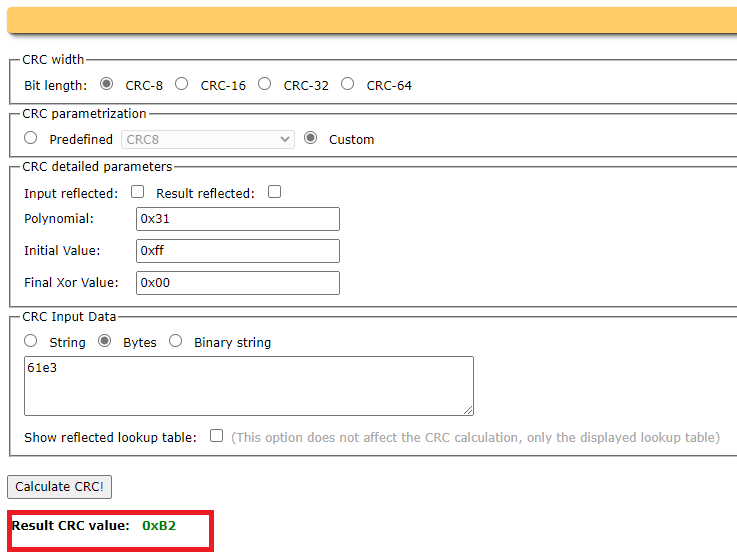Select the CRC-16 bit length

tap(181, 84)
